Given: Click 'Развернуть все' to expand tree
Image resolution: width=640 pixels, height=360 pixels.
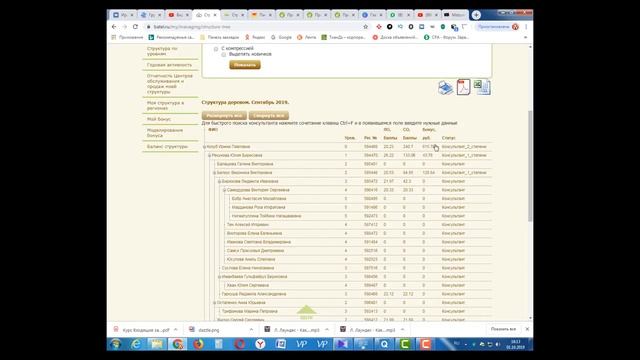Looking at the screenshot, I should click(224, 116).
